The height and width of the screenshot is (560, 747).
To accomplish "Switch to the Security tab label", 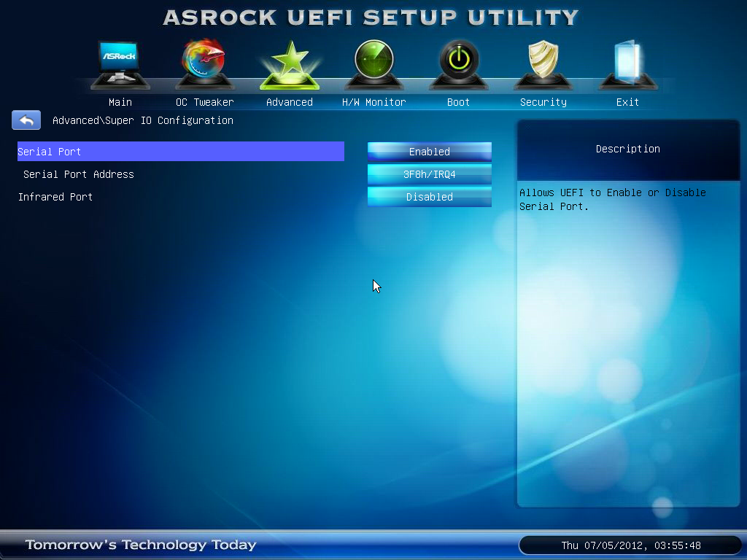I will [543, 102].
